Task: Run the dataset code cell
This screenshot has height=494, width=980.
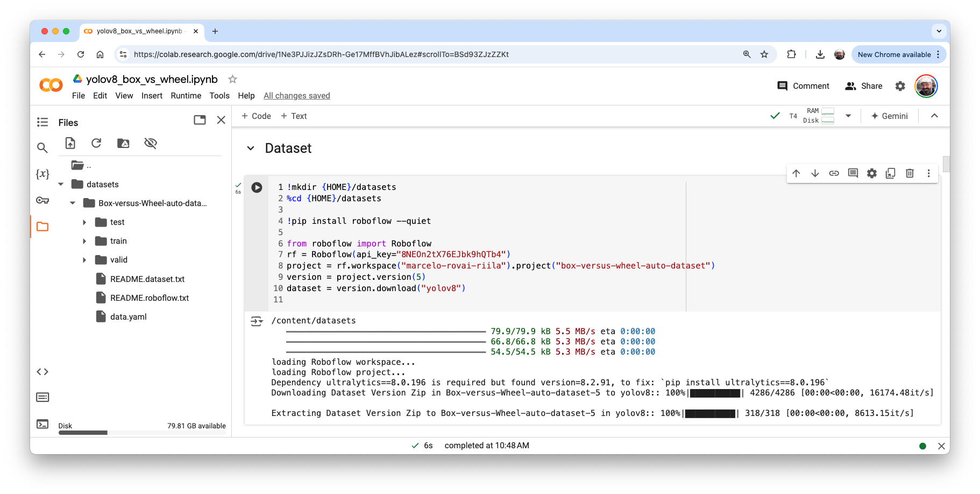Action: pos(257,187)
